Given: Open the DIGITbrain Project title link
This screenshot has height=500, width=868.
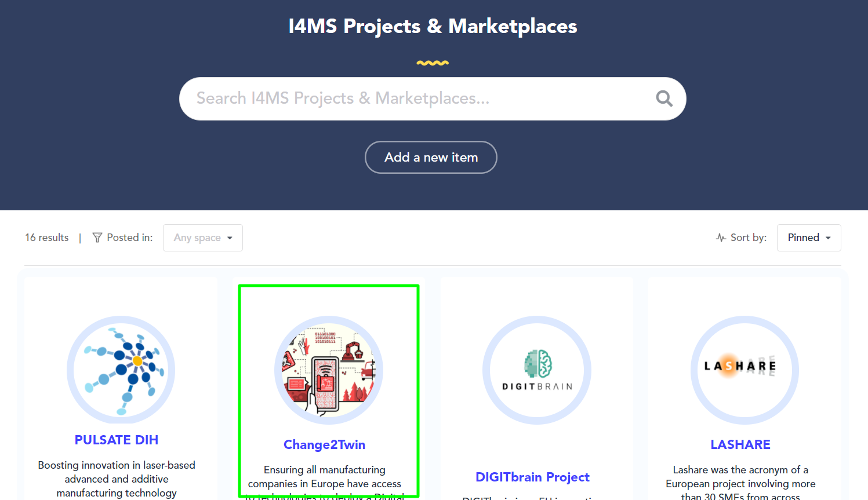Looking at the screenshot, I should click(532, 477).
